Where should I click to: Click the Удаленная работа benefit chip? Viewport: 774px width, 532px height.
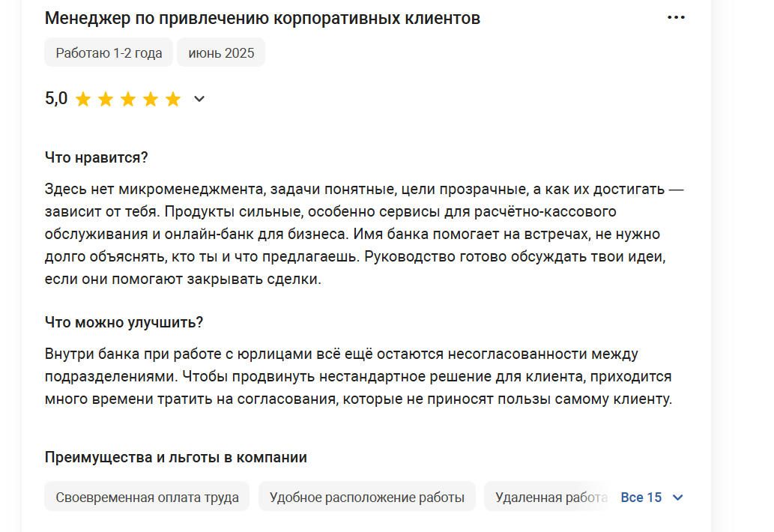coord(548,497)
